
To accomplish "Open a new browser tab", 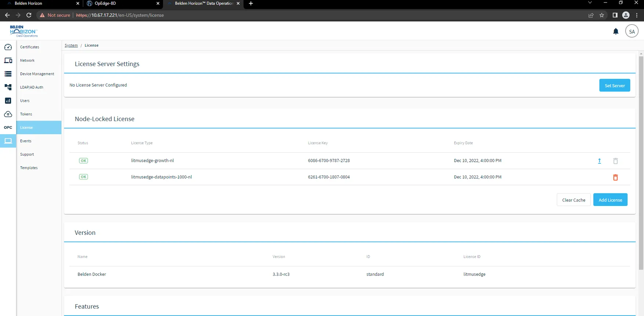I will [x=251, y=3].
